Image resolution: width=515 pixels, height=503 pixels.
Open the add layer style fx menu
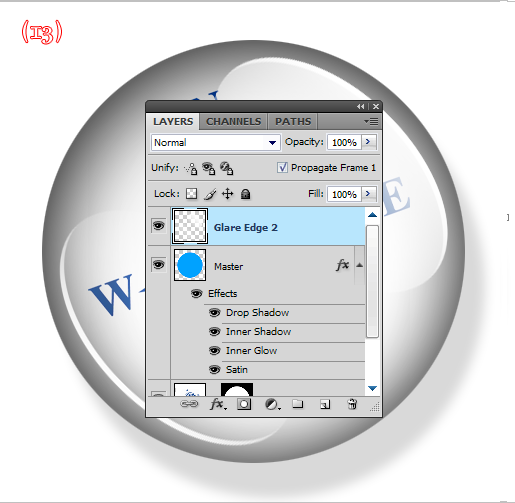click(218, 404)
